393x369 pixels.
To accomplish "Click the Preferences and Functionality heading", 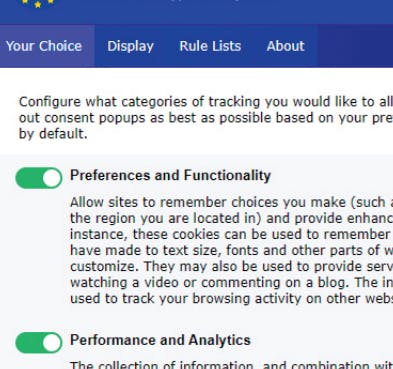I will [x=170, y=175].
